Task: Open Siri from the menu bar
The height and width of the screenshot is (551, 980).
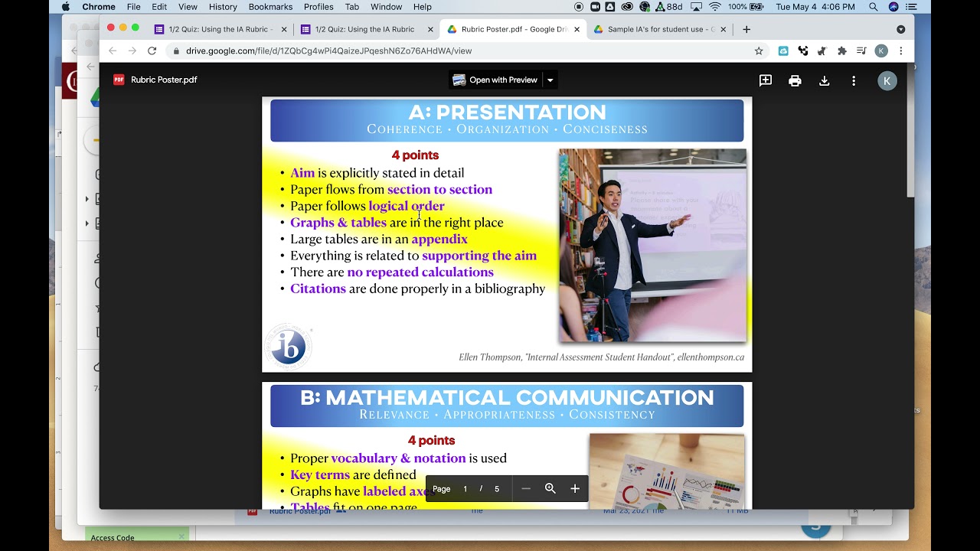Action: tap(893, 7)
